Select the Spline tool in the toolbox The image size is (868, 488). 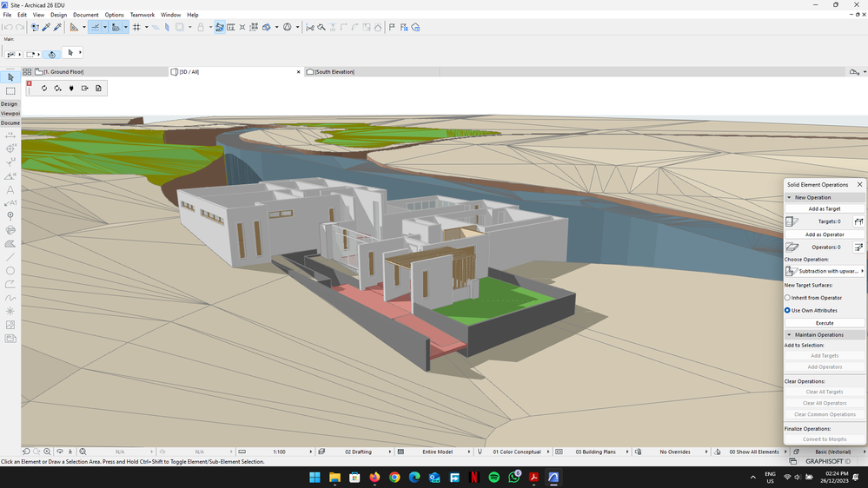pos(10,298)
